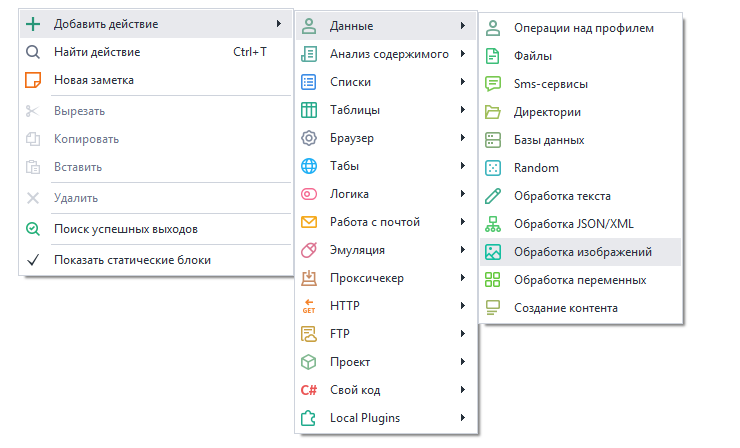This screenshot has height=448, width=740.
Task: Click the dice icon beside Random
Action: [x=492, y=168]
